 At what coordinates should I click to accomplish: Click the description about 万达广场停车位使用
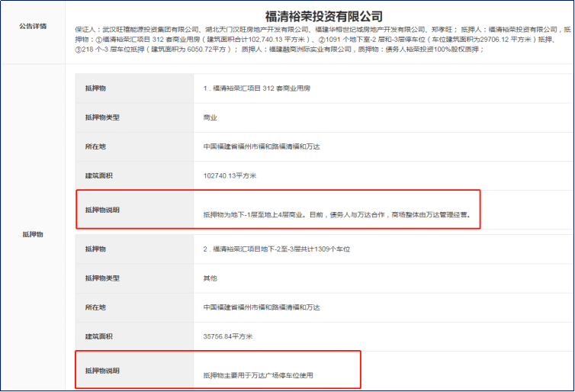(258, 375)
